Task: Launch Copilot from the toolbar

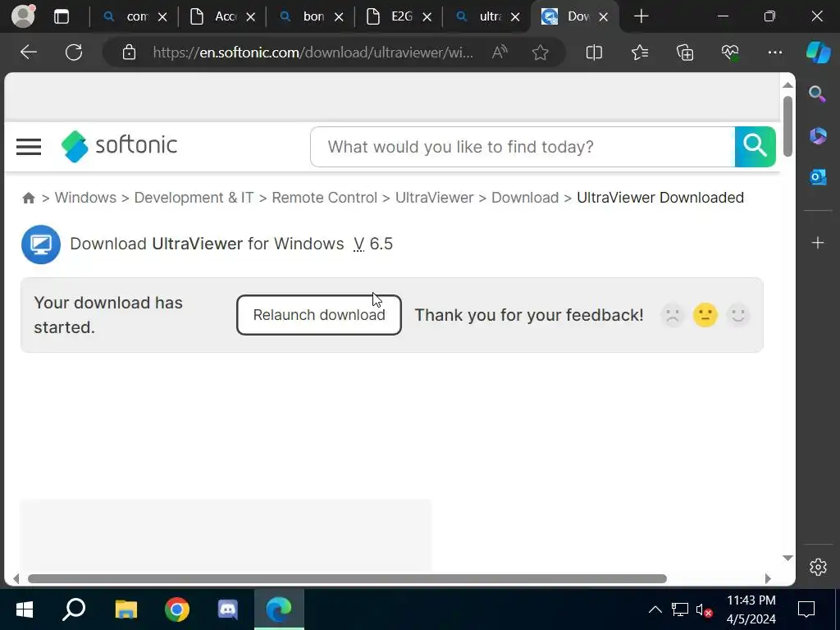Action: [818, 52]
